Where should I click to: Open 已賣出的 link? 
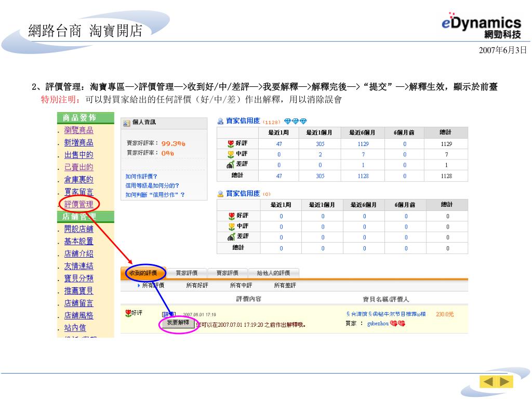pos(79,167)
